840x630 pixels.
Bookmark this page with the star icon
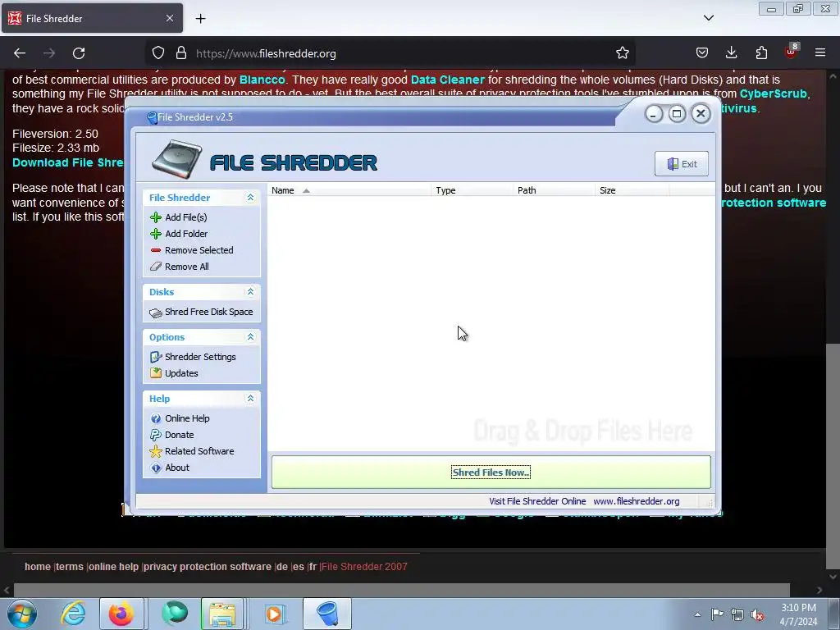coord(622,53)
